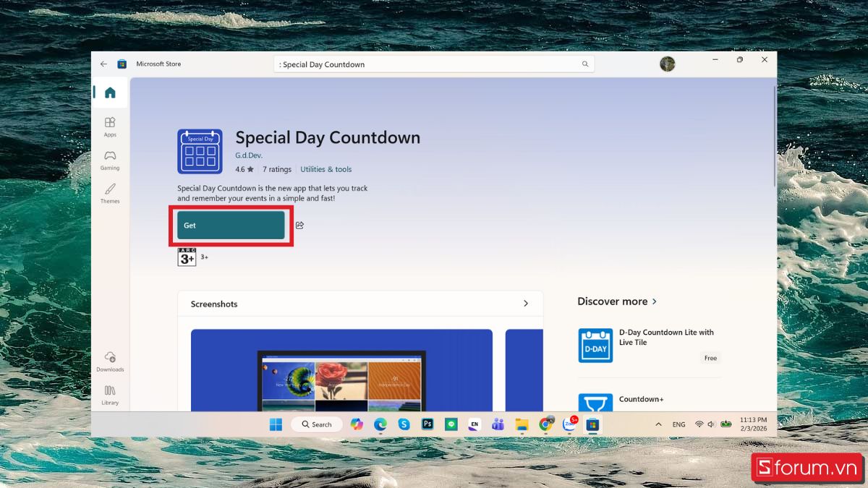Viewport: 868px width, 488px height.
Task: Click the 7 ratings link
Action: tap(277, 169)
